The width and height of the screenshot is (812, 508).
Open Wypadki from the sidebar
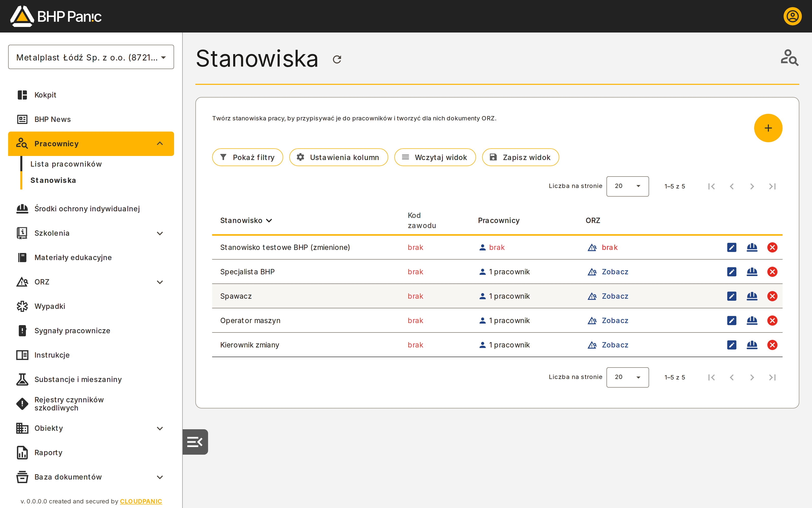tap(91, 306)
